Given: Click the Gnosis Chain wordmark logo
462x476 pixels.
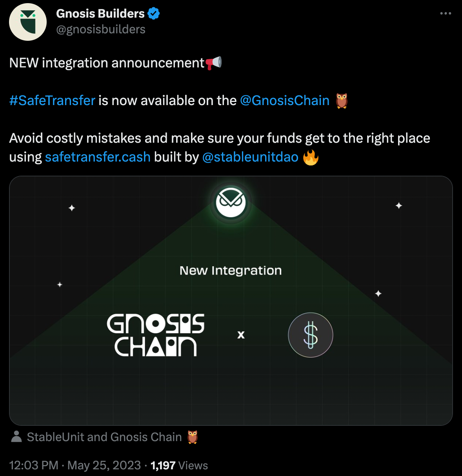Looking at the screenshot, I should click(156, 335).
